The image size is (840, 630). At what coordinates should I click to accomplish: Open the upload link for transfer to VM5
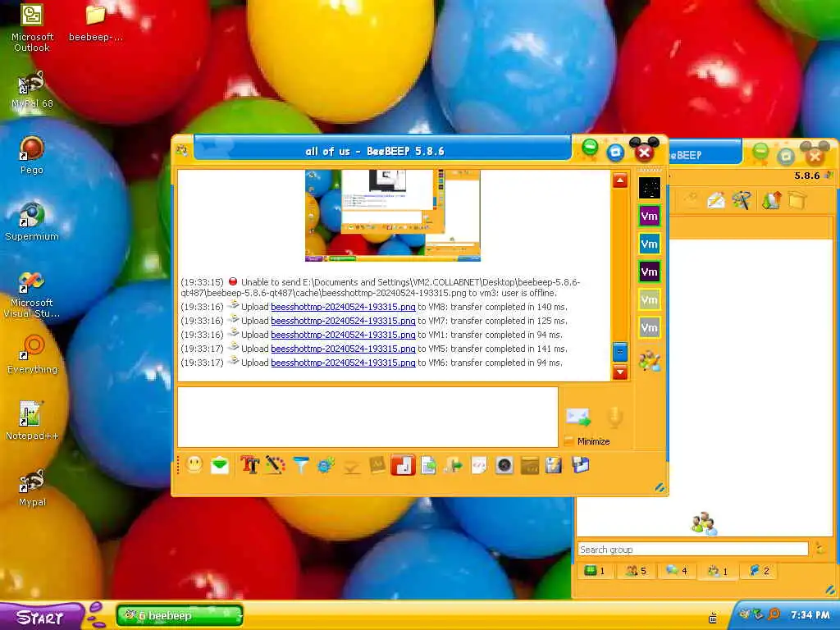tap(343, 349)
